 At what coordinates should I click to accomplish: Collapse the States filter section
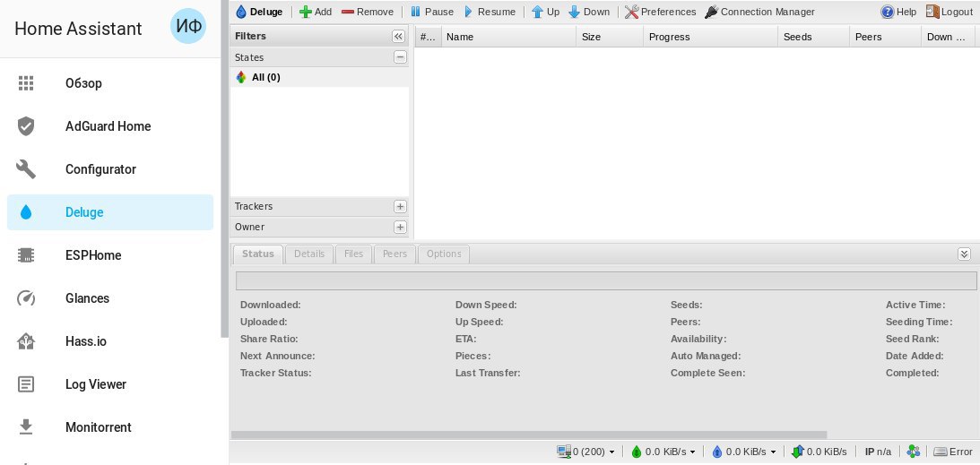coord(400,57)
